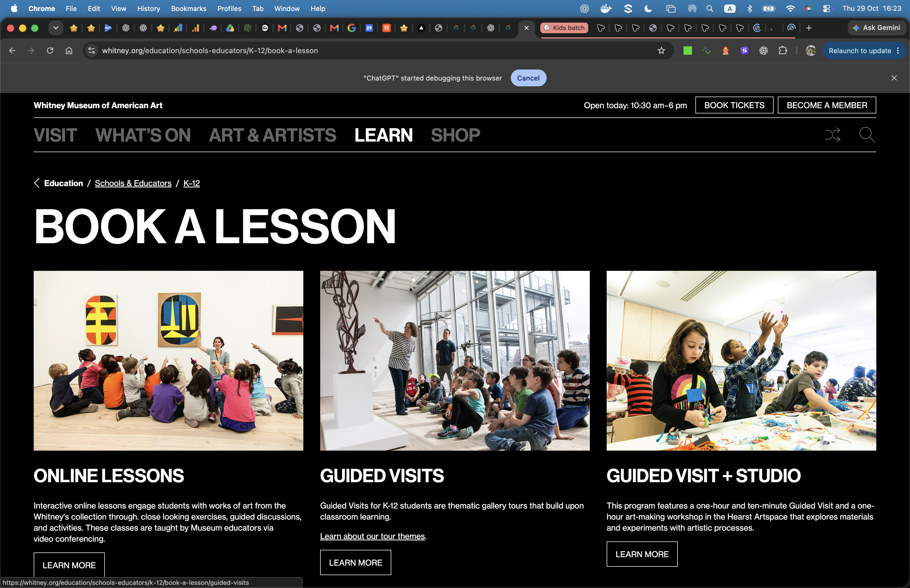Select WHAT'S ON in main navigation
The image size is (910, 588).
(x=143, y=135)
